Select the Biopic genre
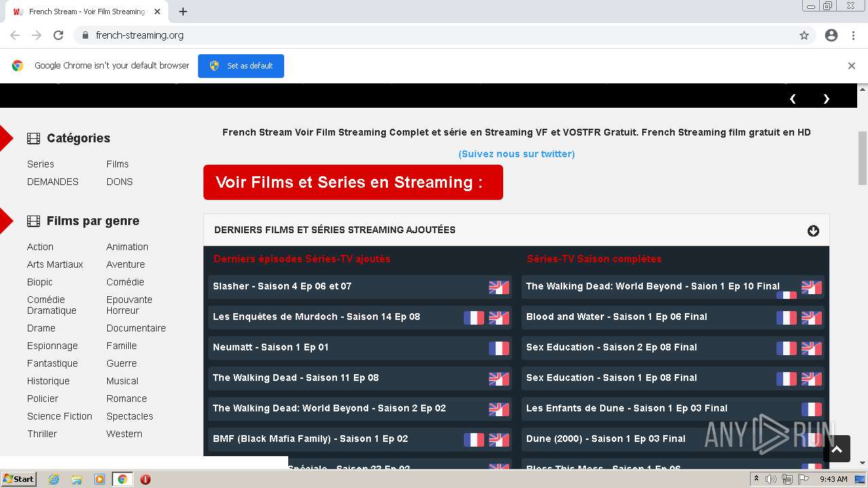Image resolution: width=868 pixels, height=488 pixels. point(40,282)
